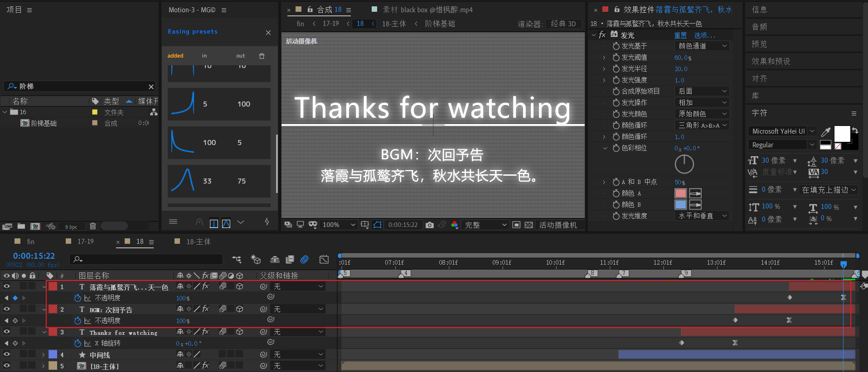
Task: Click 选项... link for 发光 effect
Action: click(705, 35)
